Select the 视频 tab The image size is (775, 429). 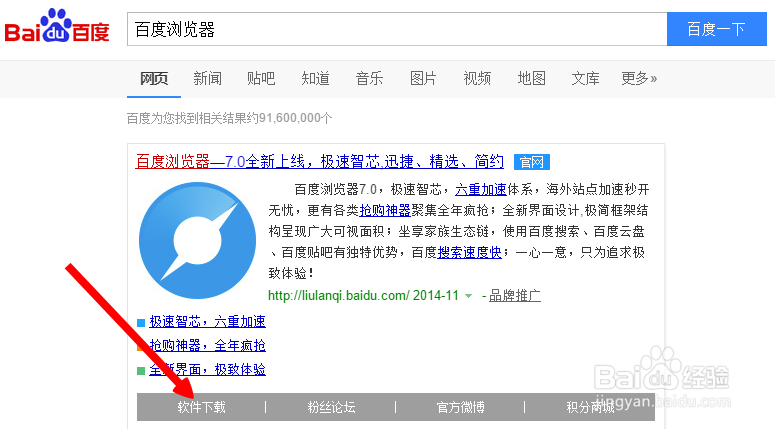point(477,79)
